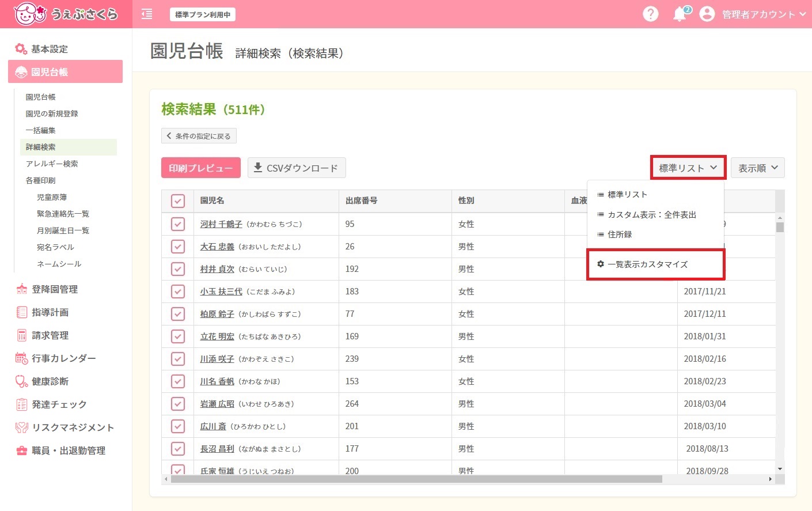
Task: Open 河村 千鶴子 child record link
Action: (221, 224)
